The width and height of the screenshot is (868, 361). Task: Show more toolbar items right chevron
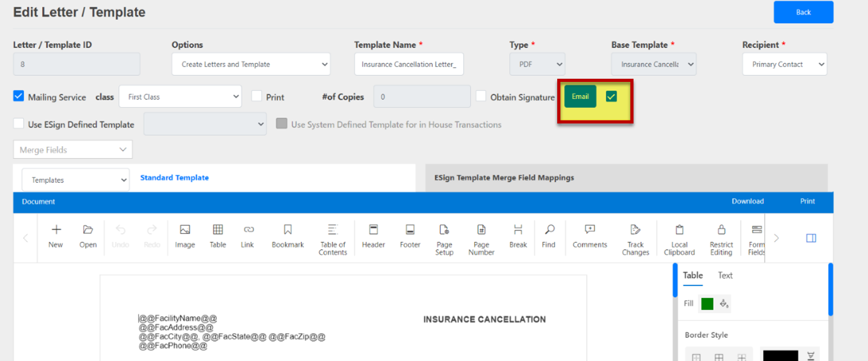pyautogui.click(x=777, y=238)
